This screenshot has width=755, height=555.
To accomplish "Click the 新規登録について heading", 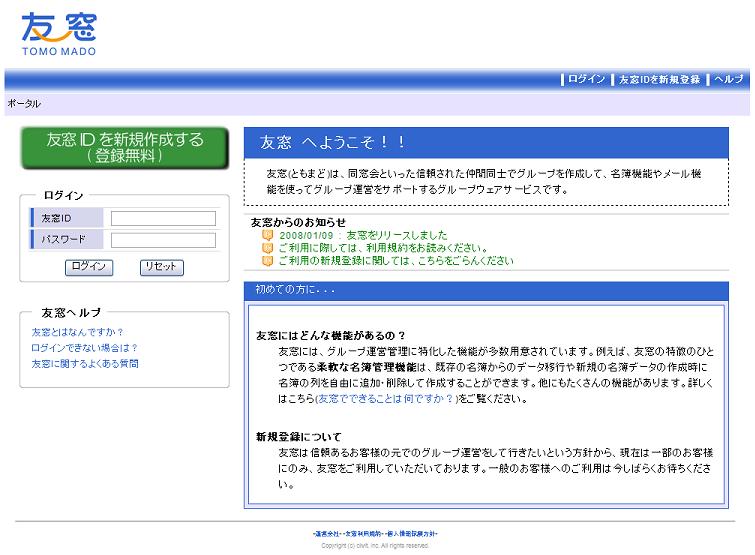I will coord(299,437).
